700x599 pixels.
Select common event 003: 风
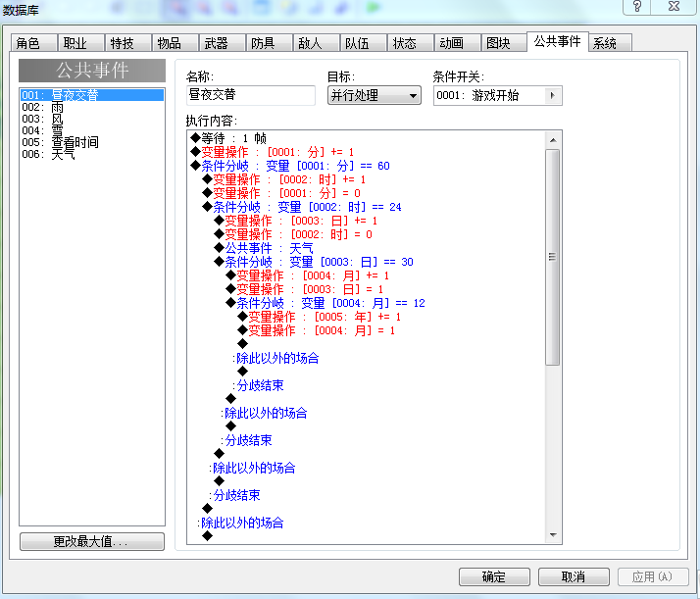tap(92, 119)
